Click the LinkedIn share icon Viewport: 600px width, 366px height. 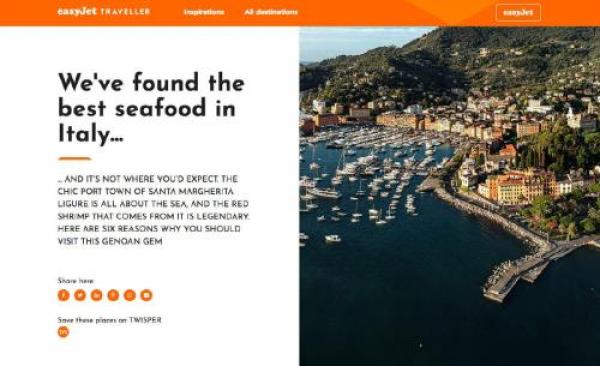click(x=96, y=295)
